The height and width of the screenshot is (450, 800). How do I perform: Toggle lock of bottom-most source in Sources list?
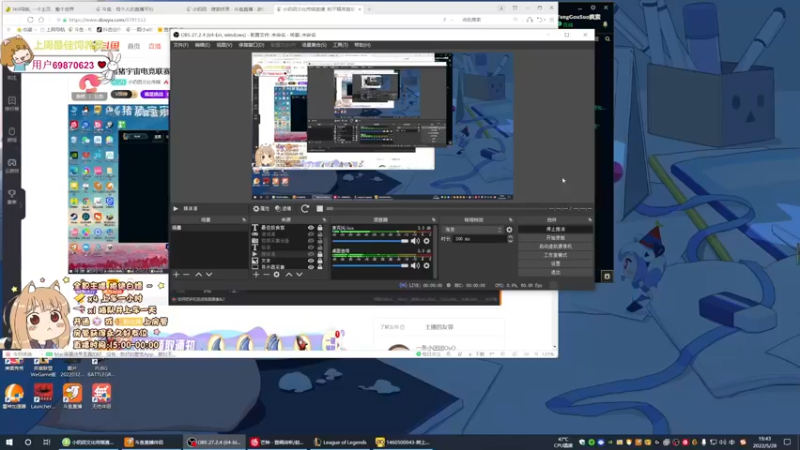(x=320, y=267)
